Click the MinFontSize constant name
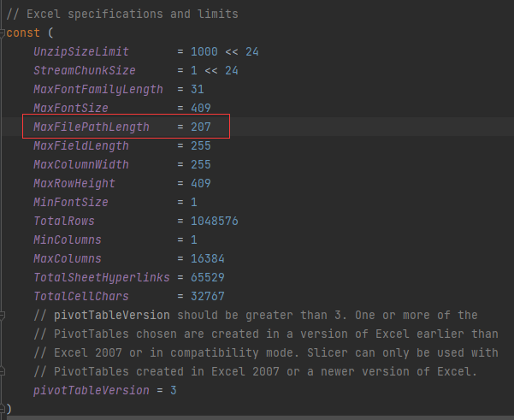 point(71,202)
